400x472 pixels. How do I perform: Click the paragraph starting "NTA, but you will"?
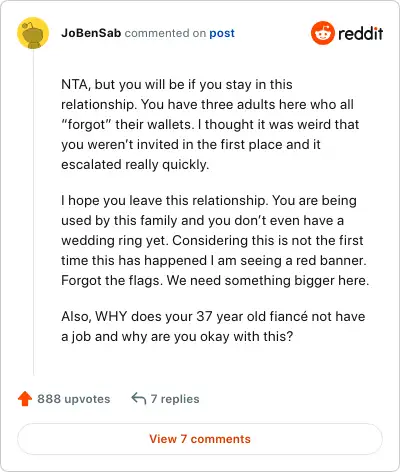click(x=210, y=124)
